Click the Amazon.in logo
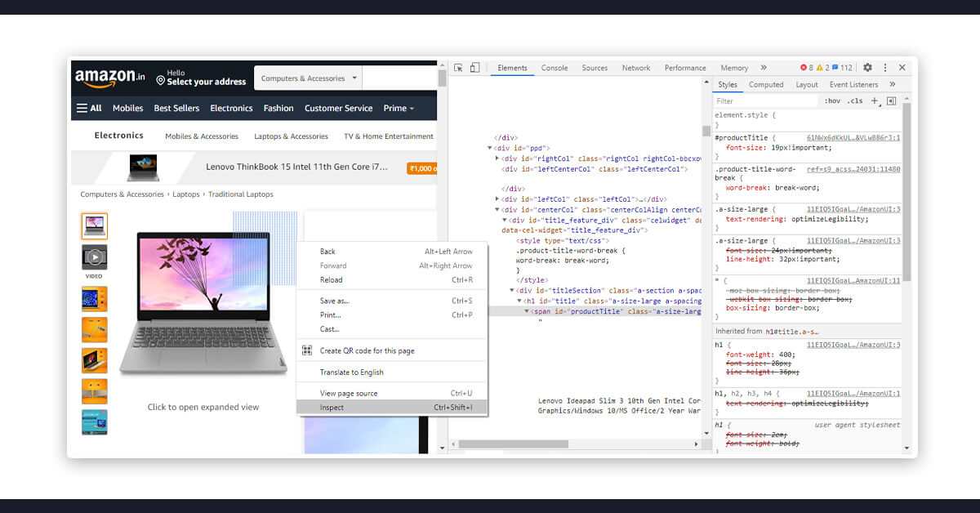Viewport: 980px width, 513px height. [x=109, y=78]
